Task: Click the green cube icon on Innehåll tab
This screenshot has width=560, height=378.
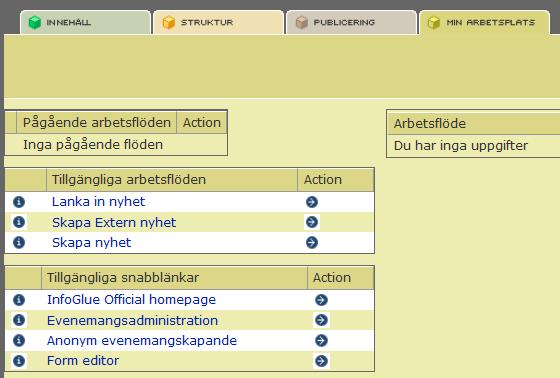Action: pyautogui.click(x=35, y=23)
